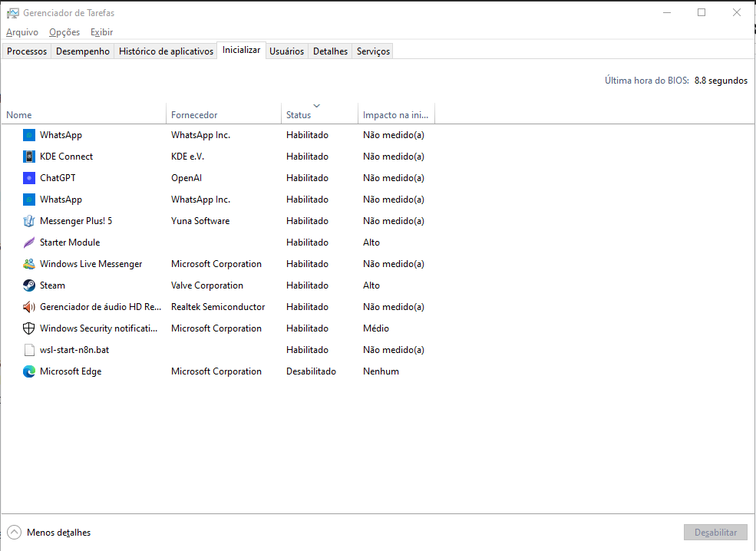Click the Steam logo icon
This screenshot has width=756, height=551.
(29, 285)
